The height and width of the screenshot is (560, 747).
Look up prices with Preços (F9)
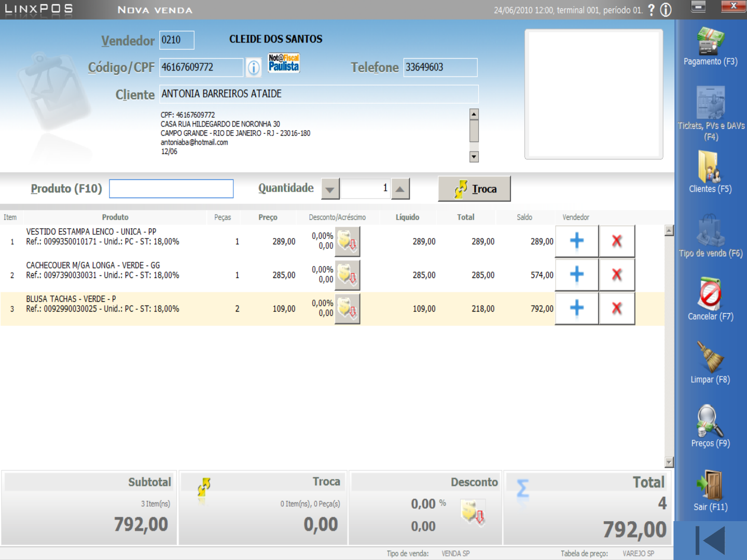point(710,426)
